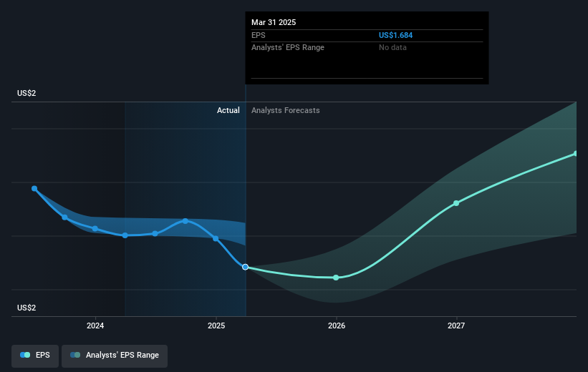
Task: Toggle the EPS legend button
Action: [35, 356]
